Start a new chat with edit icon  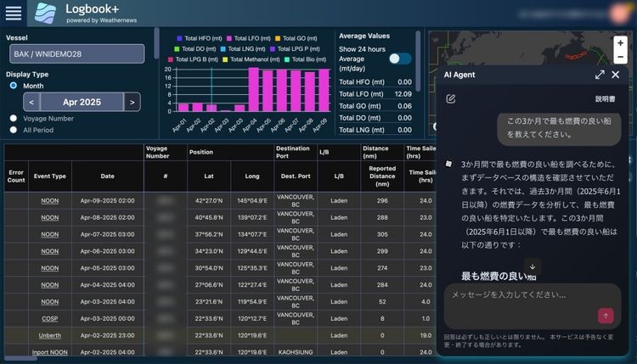(x=451, y=98)
